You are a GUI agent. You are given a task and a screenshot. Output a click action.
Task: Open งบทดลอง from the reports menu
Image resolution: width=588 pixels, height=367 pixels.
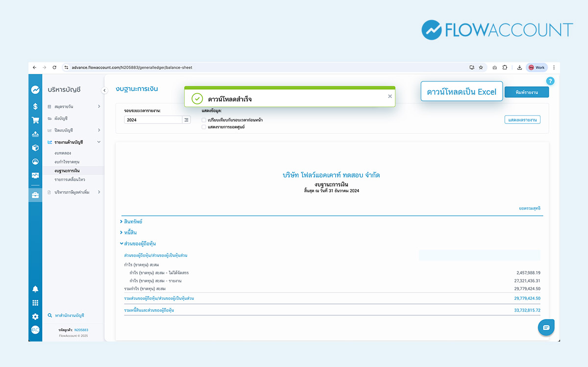click(63, 153)
